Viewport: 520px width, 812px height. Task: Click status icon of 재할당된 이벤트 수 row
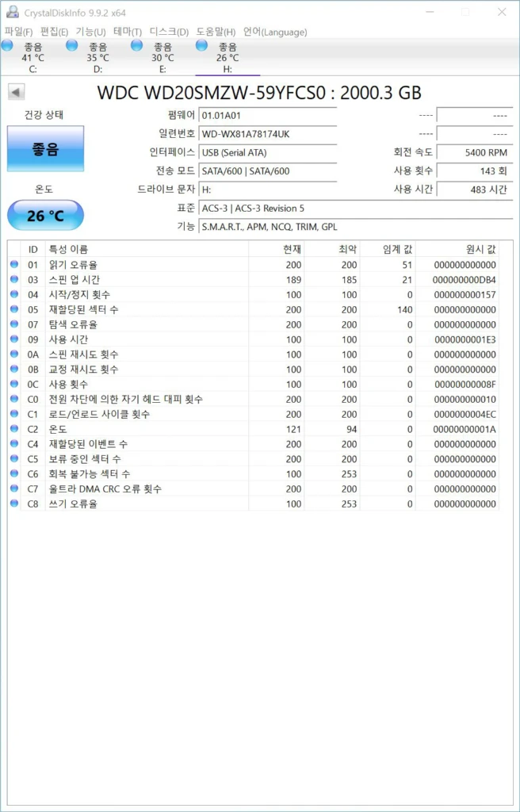pyautogui.click(x=13, y=444)
